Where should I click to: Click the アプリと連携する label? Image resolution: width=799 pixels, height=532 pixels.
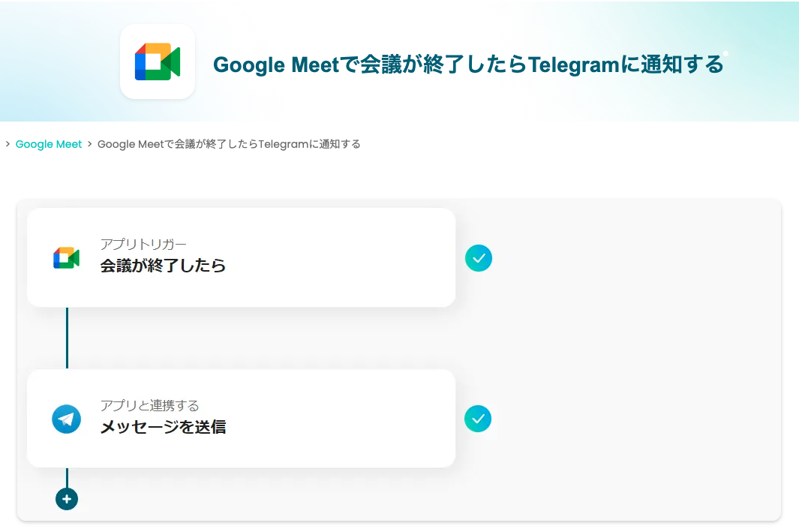point(149,406)
